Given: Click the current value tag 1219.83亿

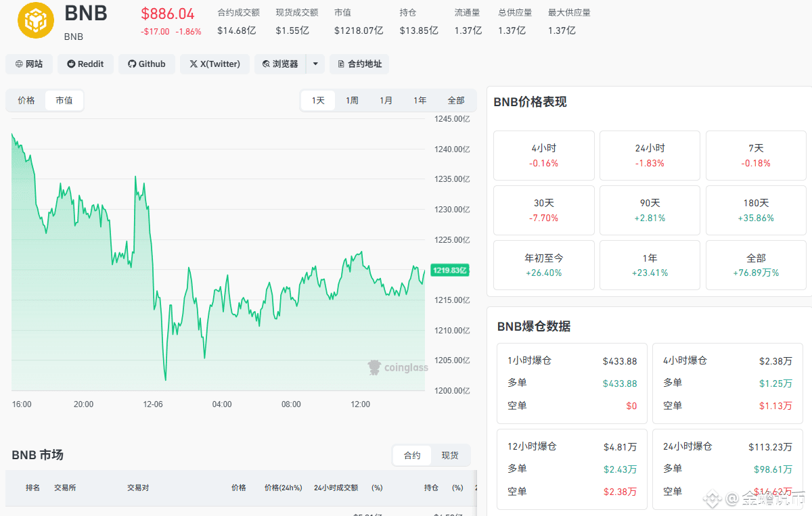Looking at the screenshot, I should 450,271.
